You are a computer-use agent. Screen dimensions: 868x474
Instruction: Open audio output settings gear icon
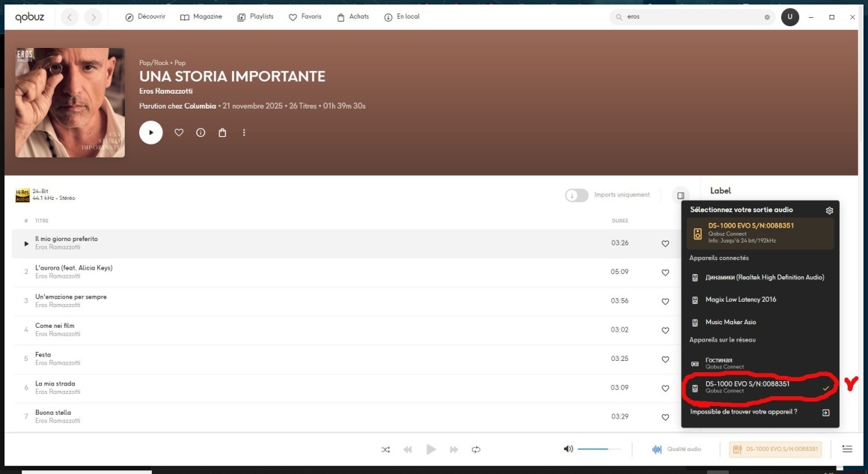tap(829, 210)
